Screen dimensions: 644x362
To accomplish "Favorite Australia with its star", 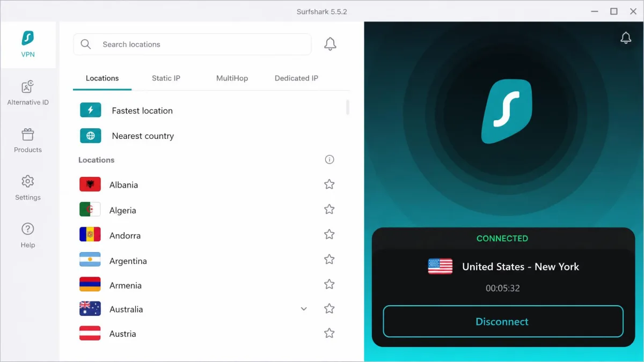I will (x=330, y=309).
